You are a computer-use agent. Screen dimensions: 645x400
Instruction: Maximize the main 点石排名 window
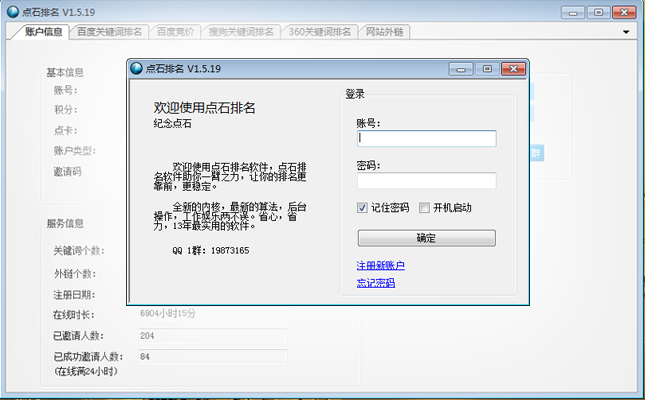[x=599, y=12]
